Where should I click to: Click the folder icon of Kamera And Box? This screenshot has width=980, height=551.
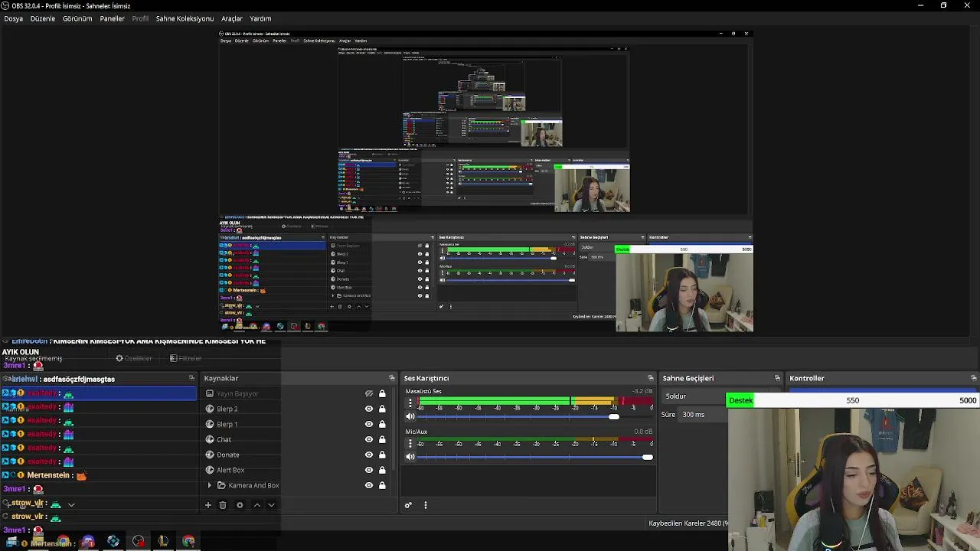pyautogui.click(x=221, y=485)
